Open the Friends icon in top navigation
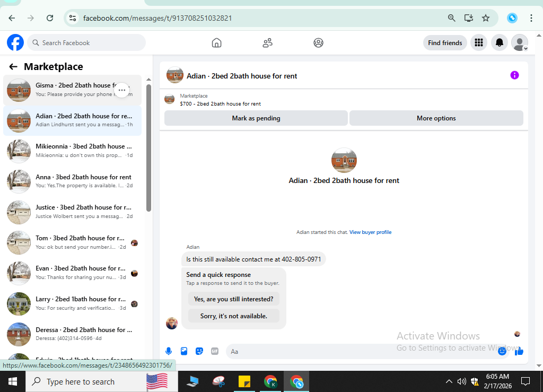Viewport: 543px width, 392px height. pos(267,42)
